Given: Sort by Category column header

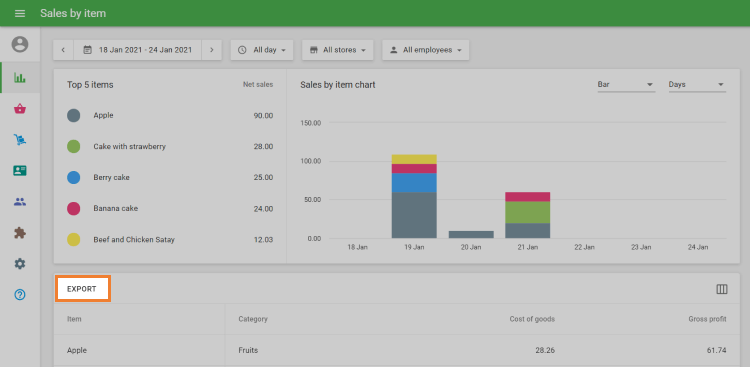Looking at the screenshot, I should pos(253,319).
